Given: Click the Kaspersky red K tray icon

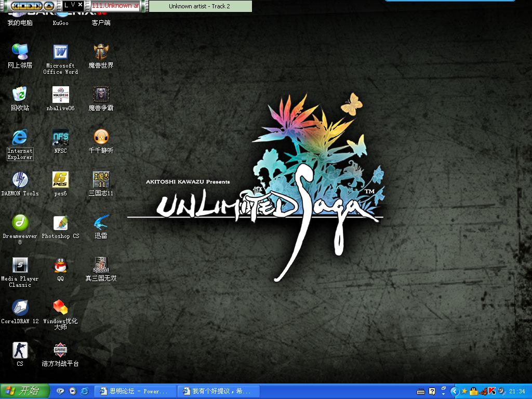Looking at the screenshot, I should (x=492, y=391).
